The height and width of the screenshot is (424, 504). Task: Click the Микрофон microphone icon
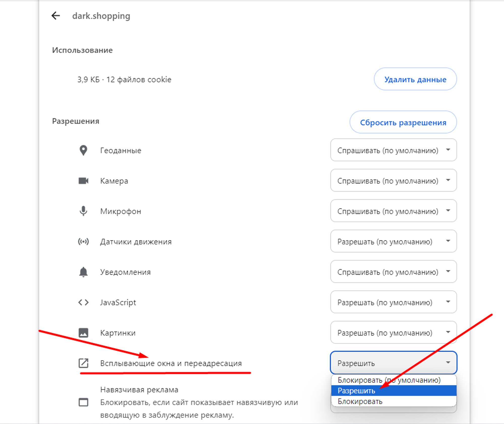pyautogui.click(x=83, y=211)
